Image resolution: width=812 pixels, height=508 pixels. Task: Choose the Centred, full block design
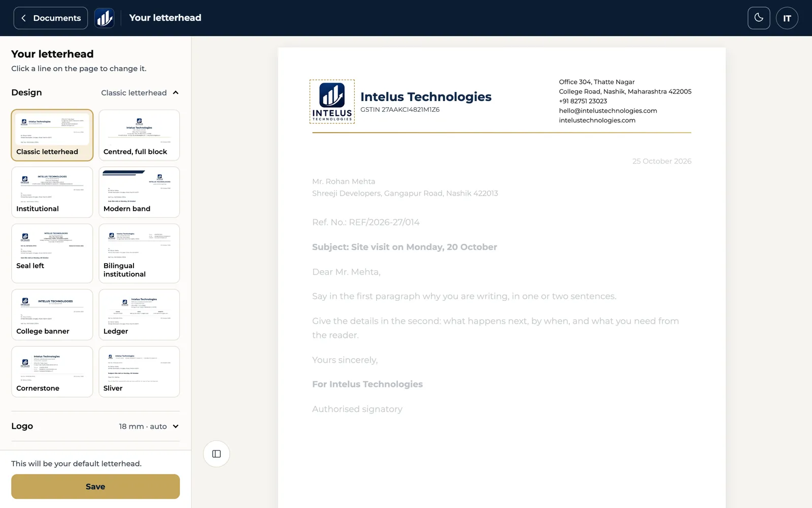[139, 135]
